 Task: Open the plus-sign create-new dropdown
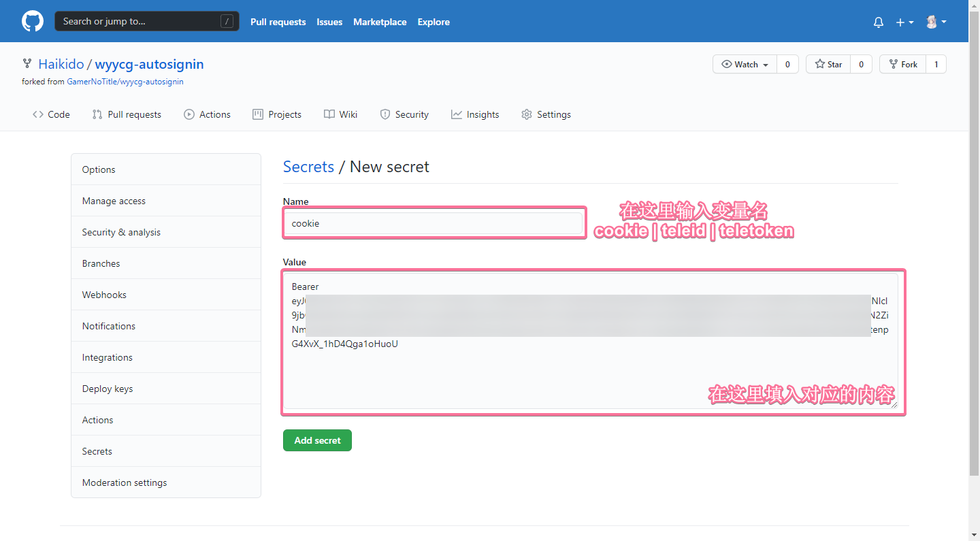904,22
